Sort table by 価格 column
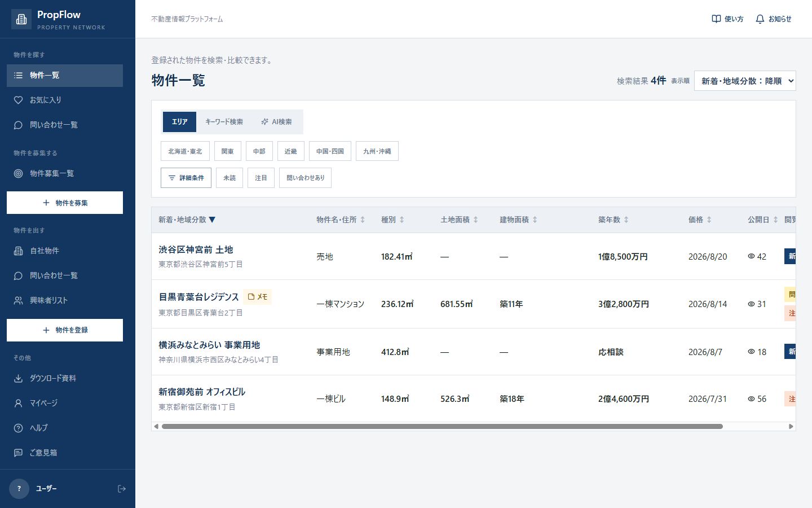Screen dimensions: 812x508 [700, 220]
